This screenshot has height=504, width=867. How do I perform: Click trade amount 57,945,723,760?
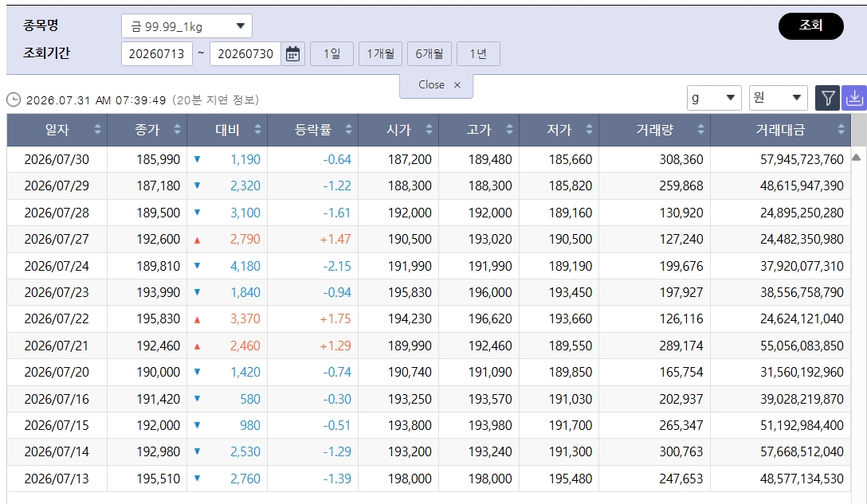coord(802,159)
